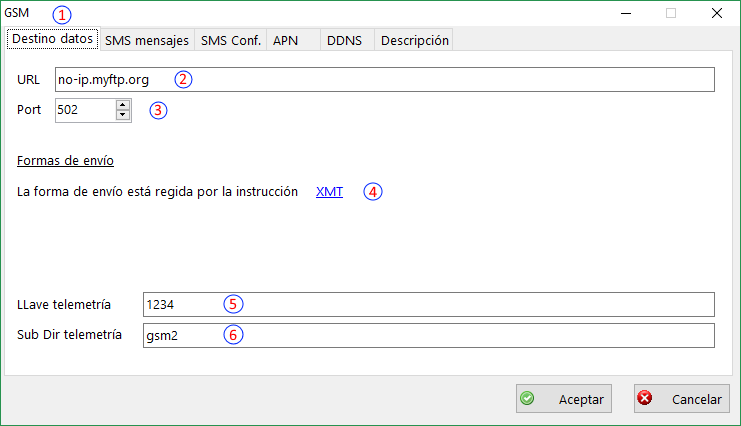
Task: Click circled number 4 beside XMT link
Action: click(x=372, y=192)
